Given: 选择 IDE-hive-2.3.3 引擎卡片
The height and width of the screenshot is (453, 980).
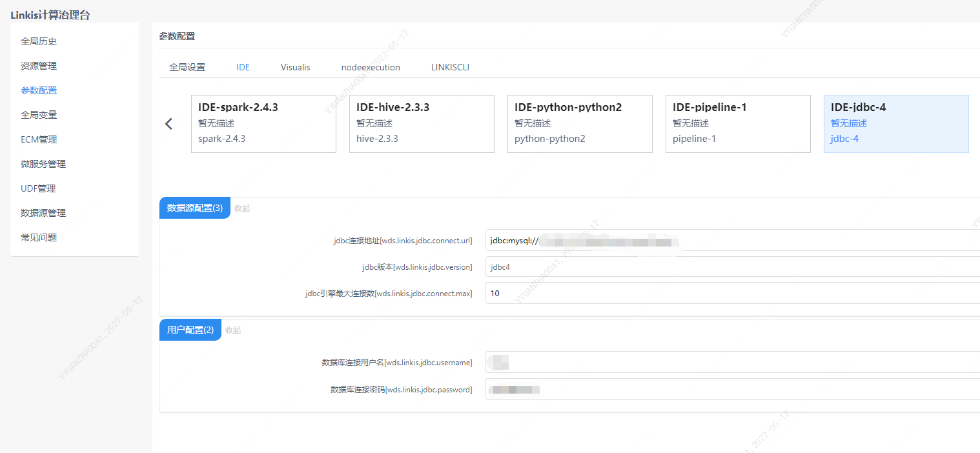Looking at the screenshot, I should pos(422,124).
